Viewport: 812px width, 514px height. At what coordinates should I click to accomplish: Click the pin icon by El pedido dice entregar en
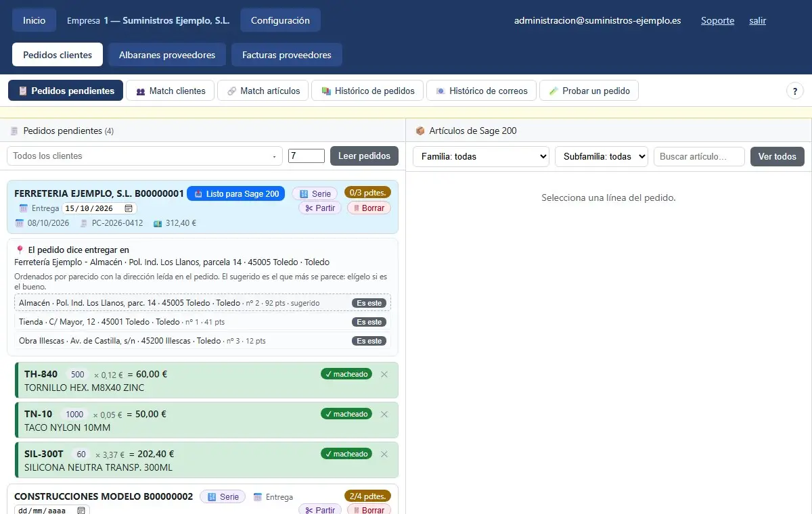tap(20, 250)
